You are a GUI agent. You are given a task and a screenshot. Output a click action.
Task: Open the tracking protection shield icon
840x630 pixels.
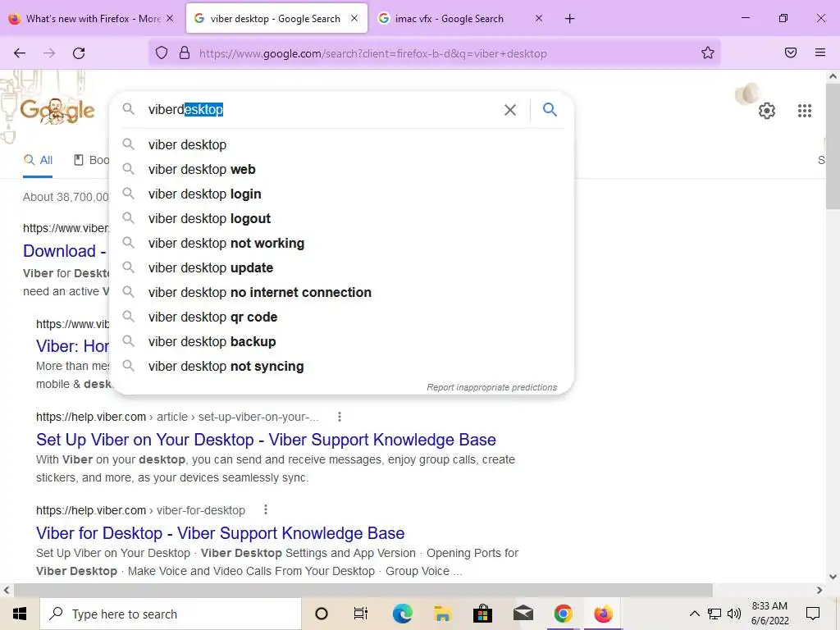pos(162,53)
